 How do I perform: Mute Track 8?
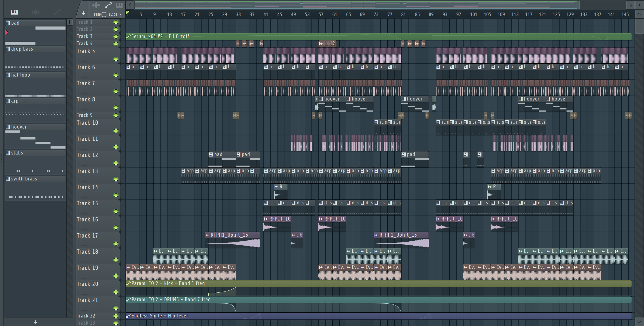pyautogui.click(x=116, y=108)
